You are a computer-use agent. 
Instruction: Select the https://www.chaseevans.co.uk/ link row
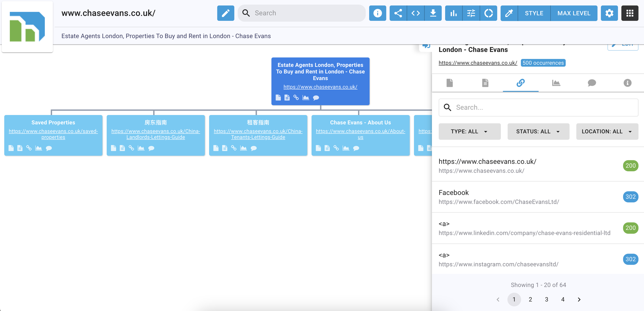point(538,166)
